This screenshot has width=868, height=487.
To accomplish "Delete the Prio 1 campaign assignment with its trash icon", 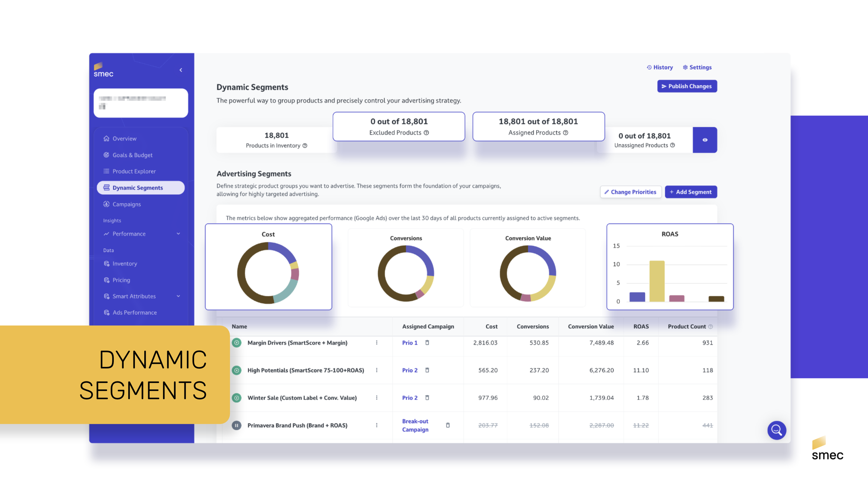I will [427, 342].
